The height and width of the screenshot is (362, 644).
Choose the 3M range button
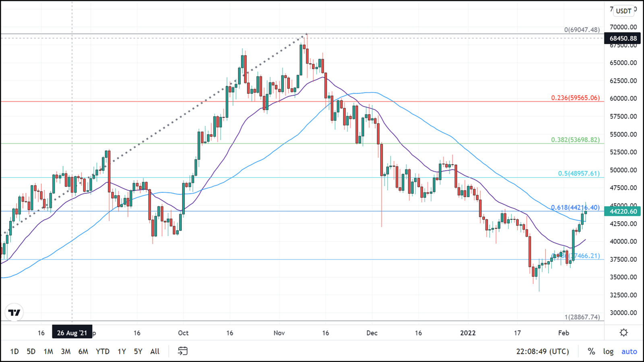(x=66, y=351)
